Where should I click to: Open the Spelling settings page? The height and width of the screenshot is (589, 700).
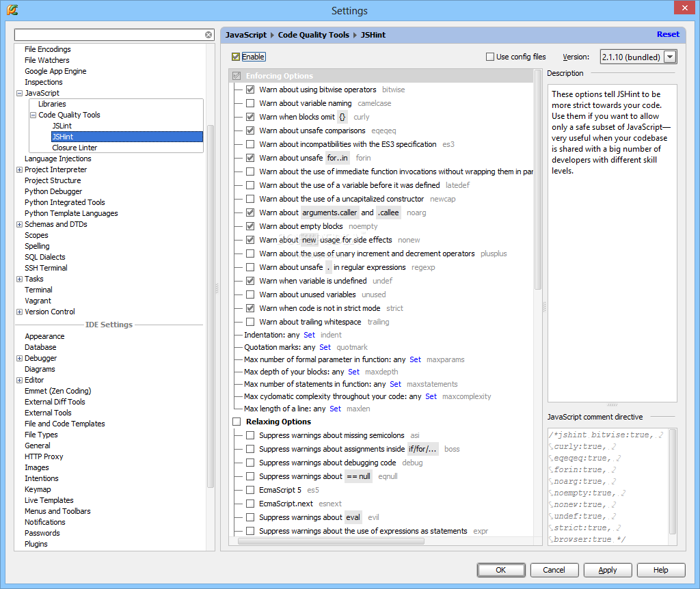point(37,246)
